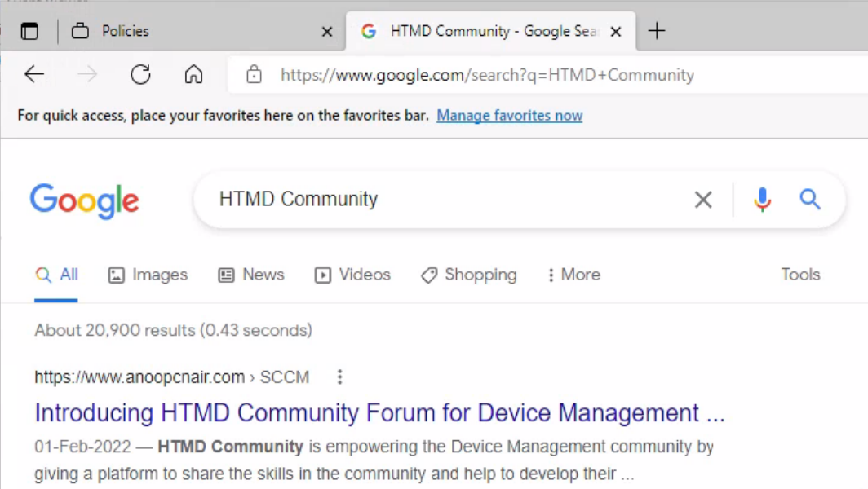868x489 pixels.
Task: Open the Introducing HTMD Community Forum result
Action: (379, 413)
